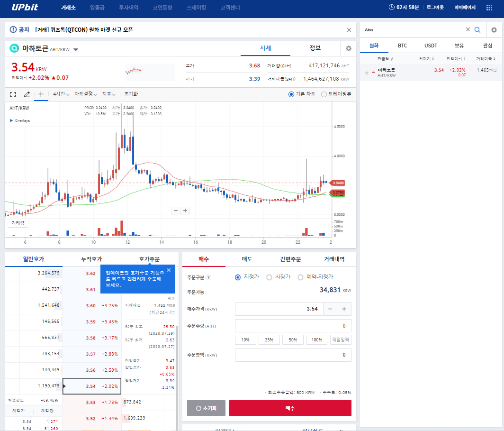Click 로그아웃 link
The image size is (504, 431).
pyautogui.click(x=435, y=8)
